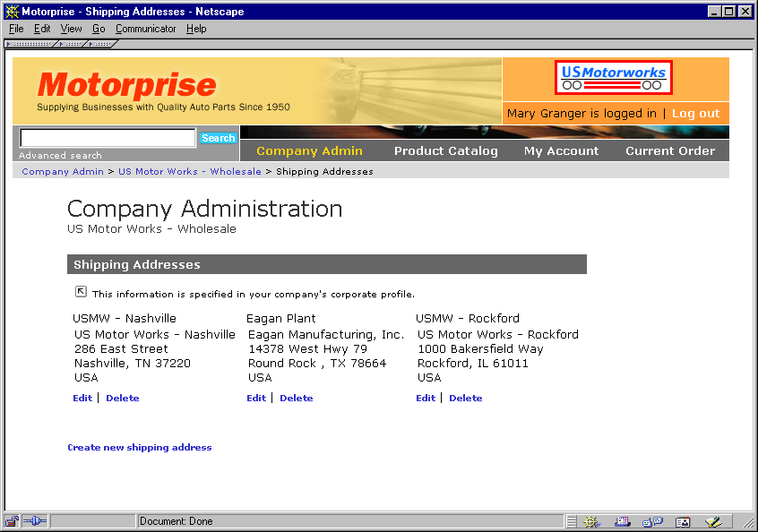Click the 'Round Rock , TX 78664' line
The height and width of the screenshot is (532, 758).
click(317, 364)
